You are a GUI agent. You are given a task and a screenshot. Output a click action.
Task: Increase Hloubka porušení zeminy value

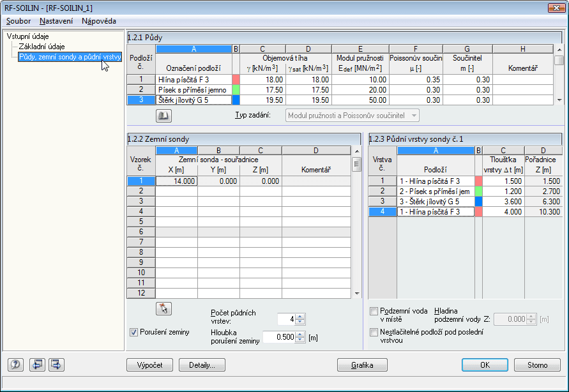pos(300,335)
